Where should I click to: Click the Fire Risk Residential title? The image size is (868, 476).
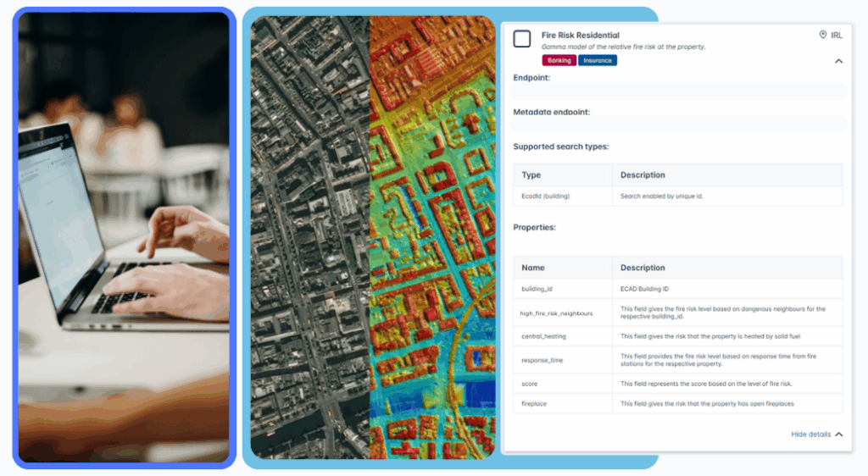coord(580,35)
